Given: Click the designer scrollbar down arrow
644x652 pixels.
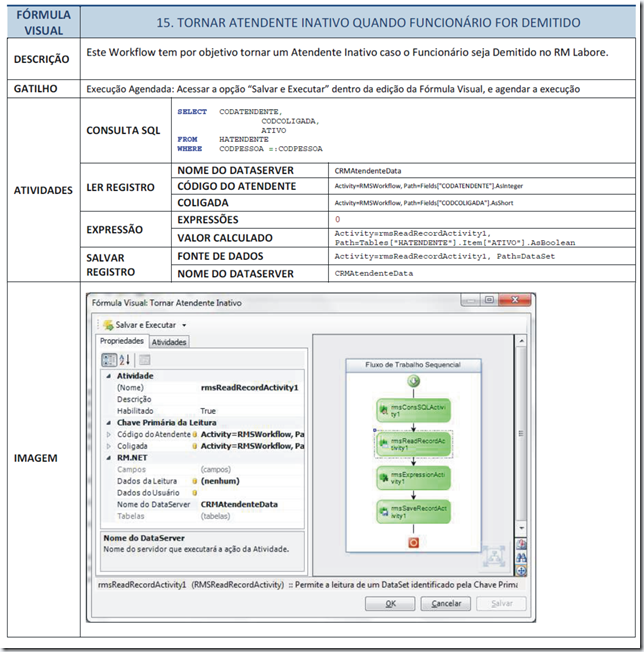Looking at the screenshot, I should coord(521,528).
